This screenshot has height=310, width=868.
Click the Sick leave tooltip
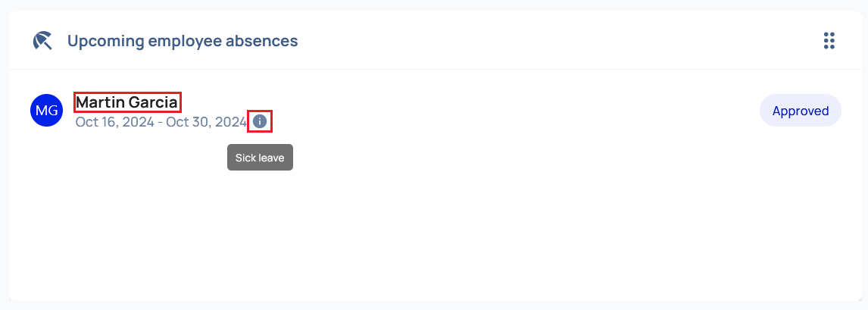click(260, 157)
